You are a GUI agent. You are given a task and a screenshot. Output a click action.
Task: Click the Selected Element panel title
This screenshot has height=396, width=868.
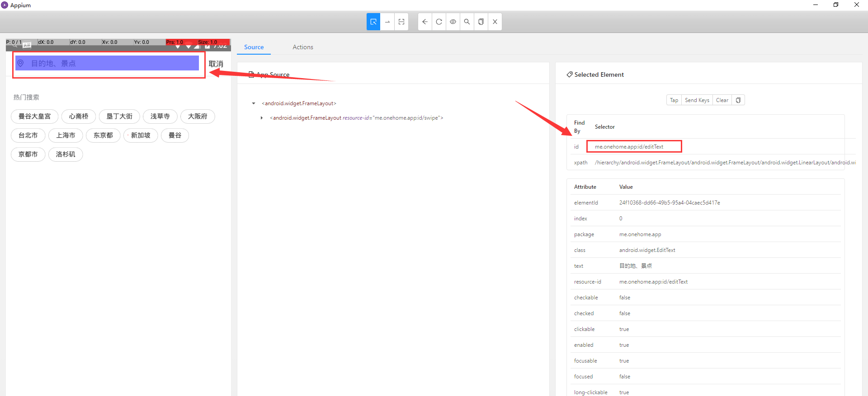pos(599,75)
